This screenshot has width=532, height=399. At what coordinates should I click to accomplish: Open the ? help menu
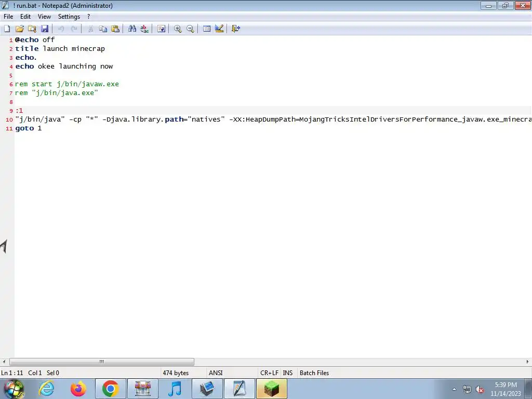89,17
